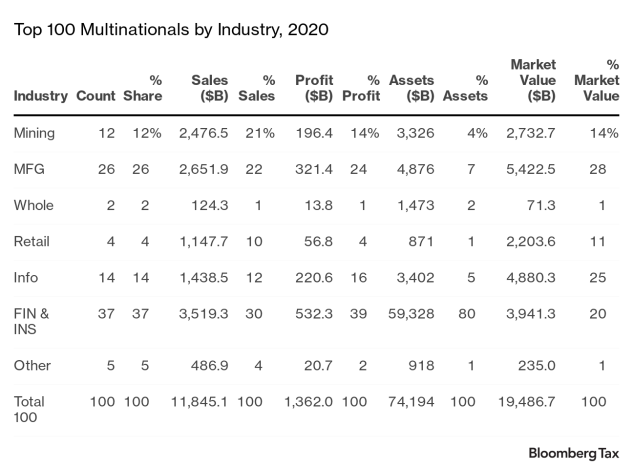Click the chart title 'Top 100 Multinationals by Industry, 2020'

171,29
